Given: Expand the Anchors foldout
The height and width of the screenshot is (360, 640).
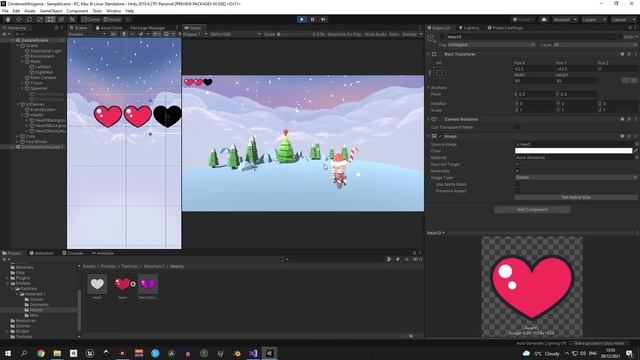Looking at the screenshot, I should (x=428, y=87).
